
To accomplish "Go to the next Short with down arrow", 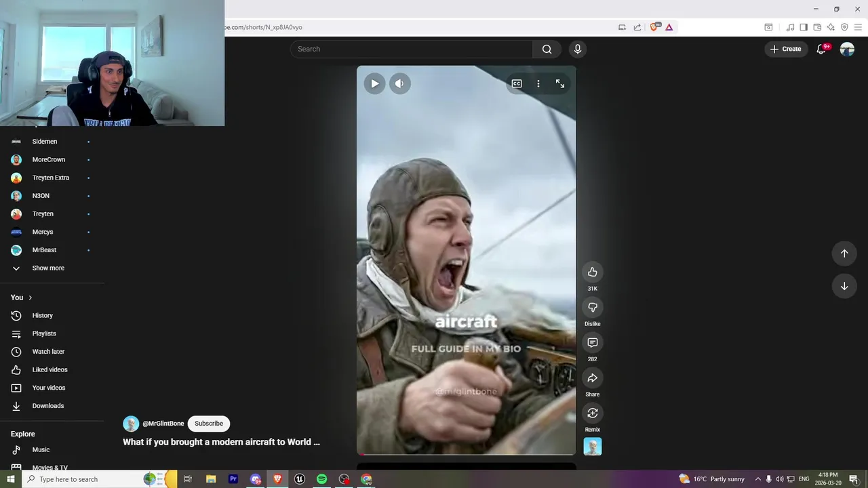I will tap(844, 286).
